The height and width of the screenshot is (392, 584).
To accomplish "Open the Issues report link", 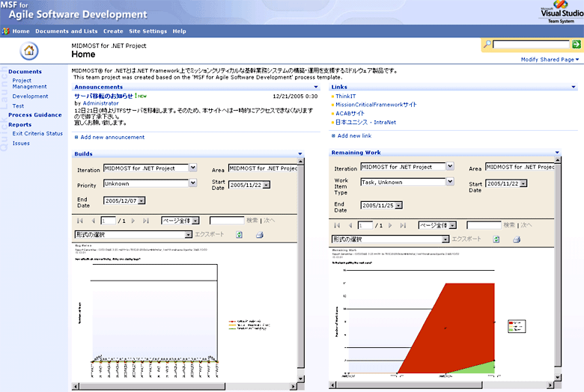I will coord(21,144).
